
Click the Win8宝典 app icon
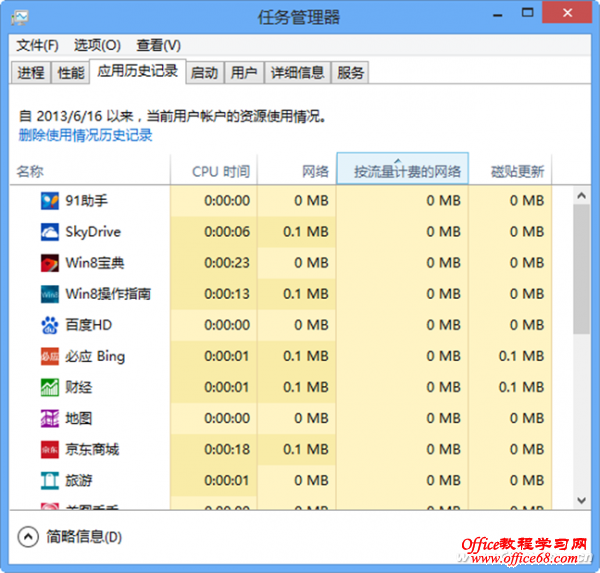(50, 263)
